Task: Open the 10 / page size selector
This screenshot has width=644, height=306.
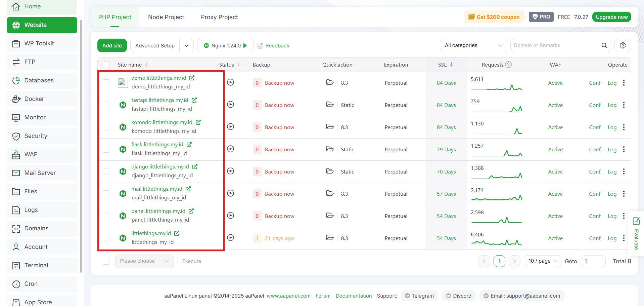Action: click(x=542, y=261)
